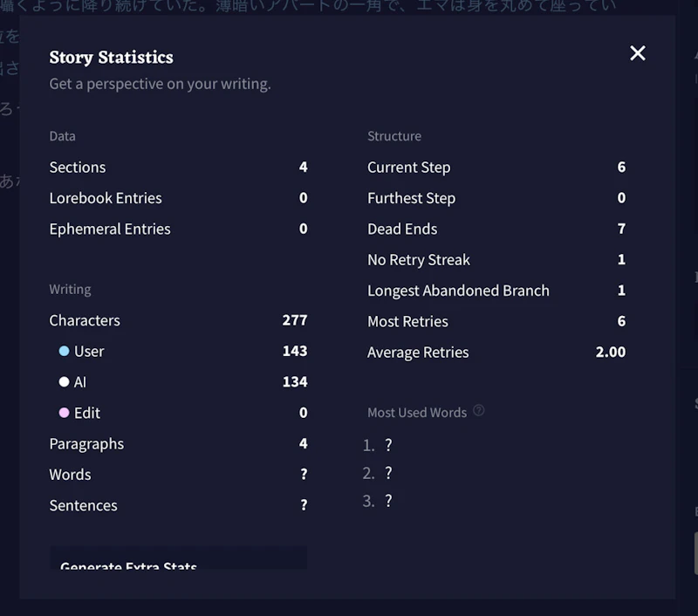
Task: Click the Ephemeral Entries label
Action: 110,229
